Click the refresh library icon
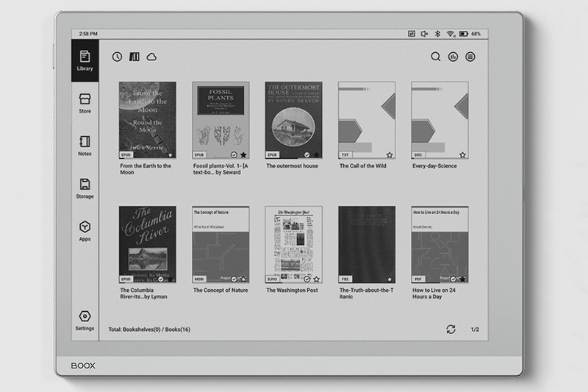 (x=451, y=329)
